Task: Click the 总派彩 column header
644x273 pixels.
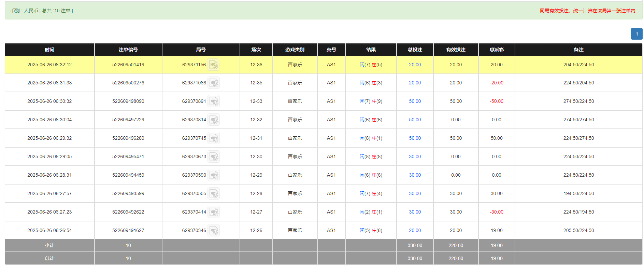Action: 496,50
